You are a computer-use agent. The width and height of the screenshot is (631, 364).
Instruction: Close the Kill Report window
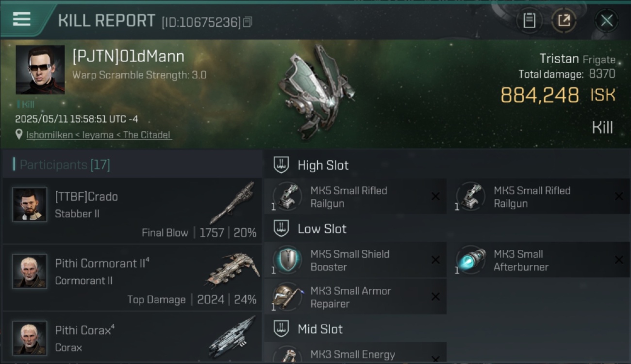point(606,20)
